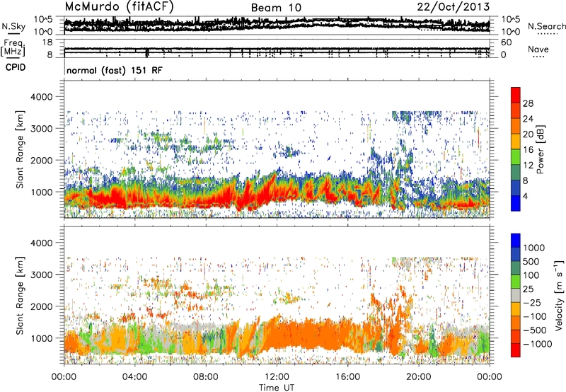
Task: Click the 'Nave' legend label
Action: click(538, 49)
